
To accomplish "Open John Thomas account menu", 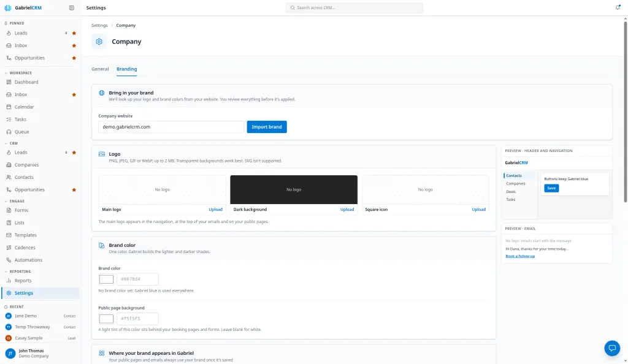I will [40, 353].
